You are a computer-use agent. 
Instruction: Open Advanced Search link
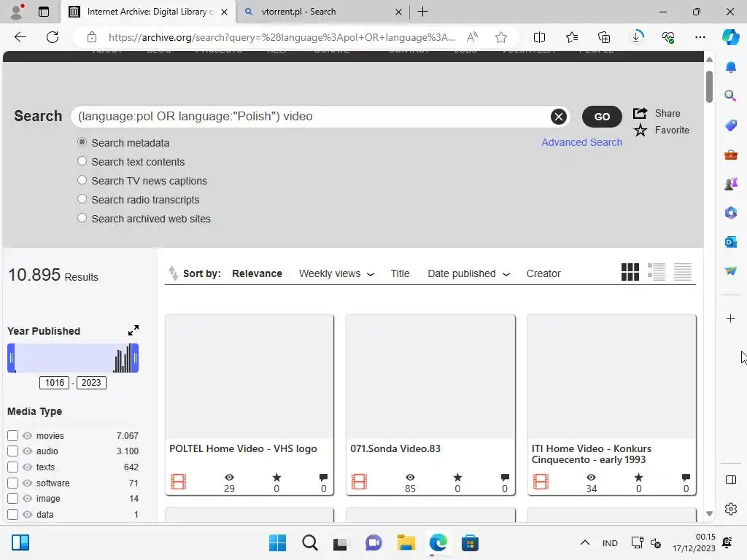point(581,142)
